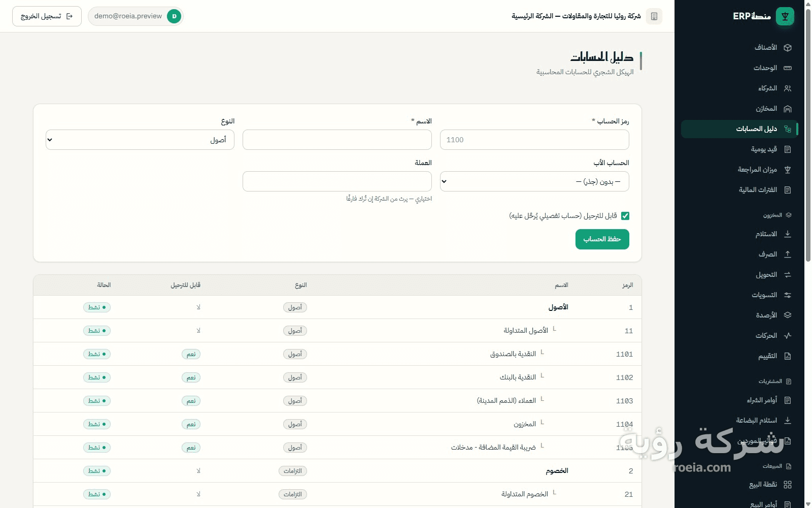Toggle the قابل للترحيل checkbox

pyautogui.click(x=625, y=216)
